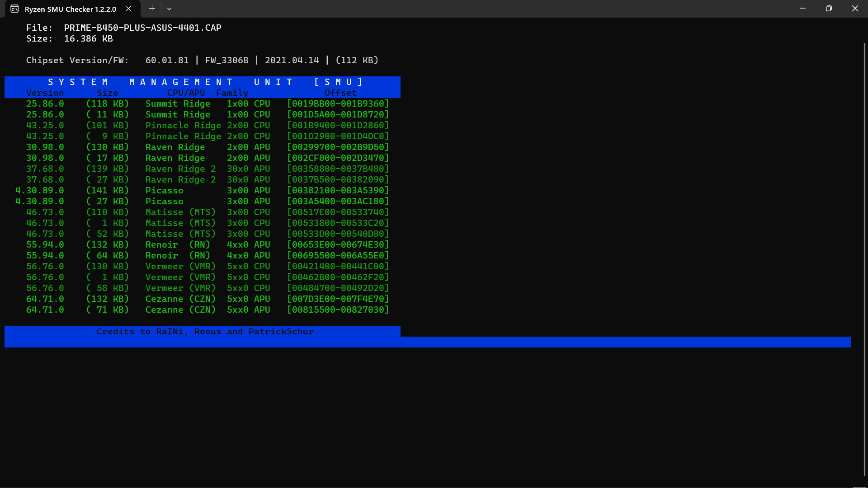Click offset [00358800-0037B480]
This screenshot has width=868, height=488.
338,169
